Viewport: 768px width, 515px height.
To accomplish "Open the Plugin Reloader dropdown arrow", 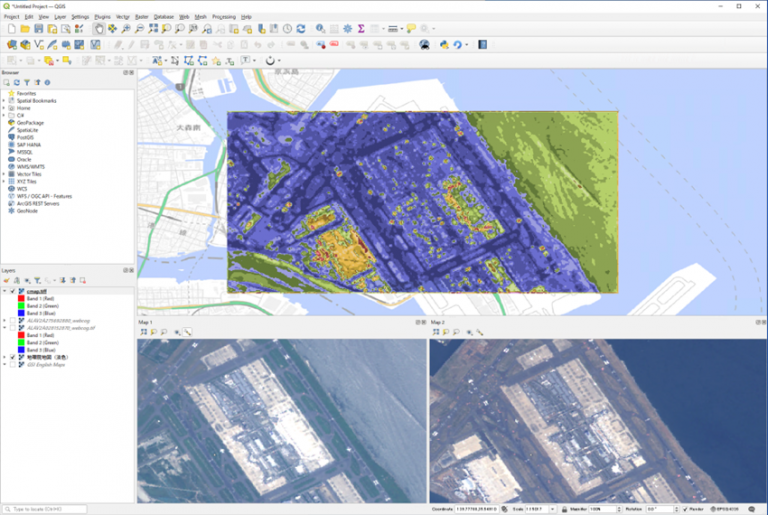I will [466, 45].
